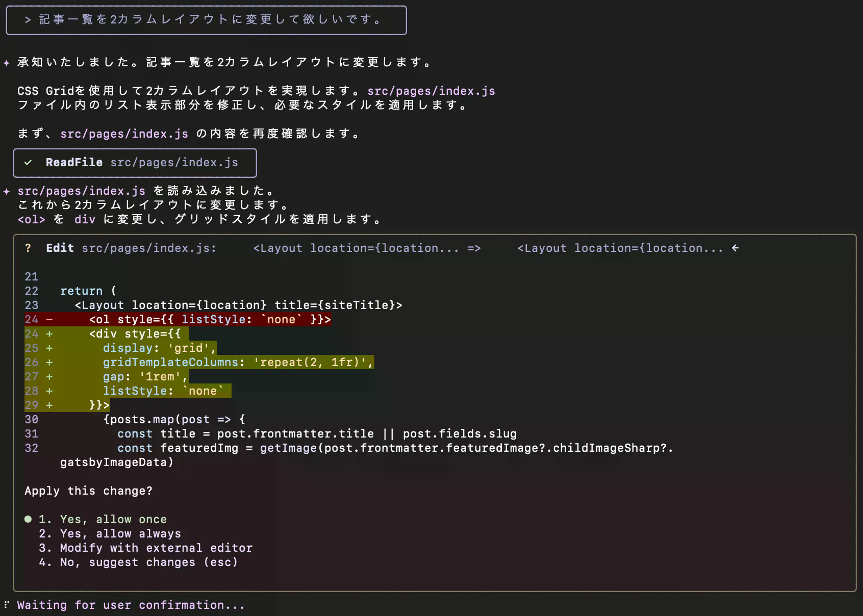Click the added line listStyle: `none`
This screenshot has height=616, width=863.
click(163, 391)
